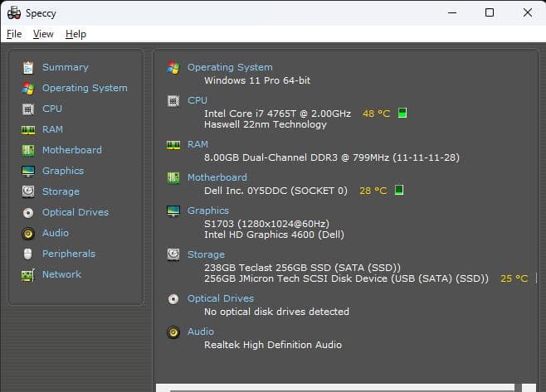546x392 pixels.
Task: Click the 238GB Teclast 256GB SSD line
Action: point(302,268)
